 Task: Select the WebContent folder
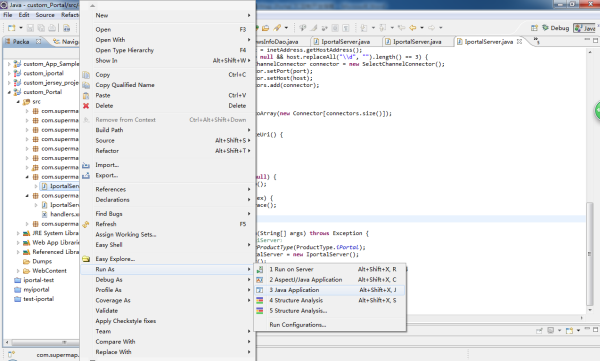(49, 271)
